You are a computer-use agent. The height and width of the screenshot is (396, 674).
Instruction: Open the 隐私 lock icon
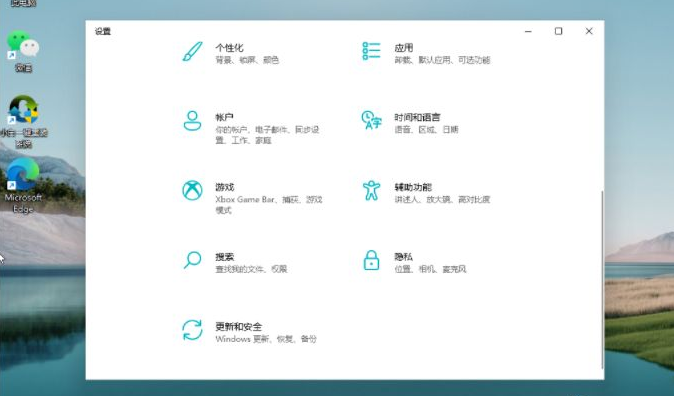pyautogui.click(x=371, y=260)
